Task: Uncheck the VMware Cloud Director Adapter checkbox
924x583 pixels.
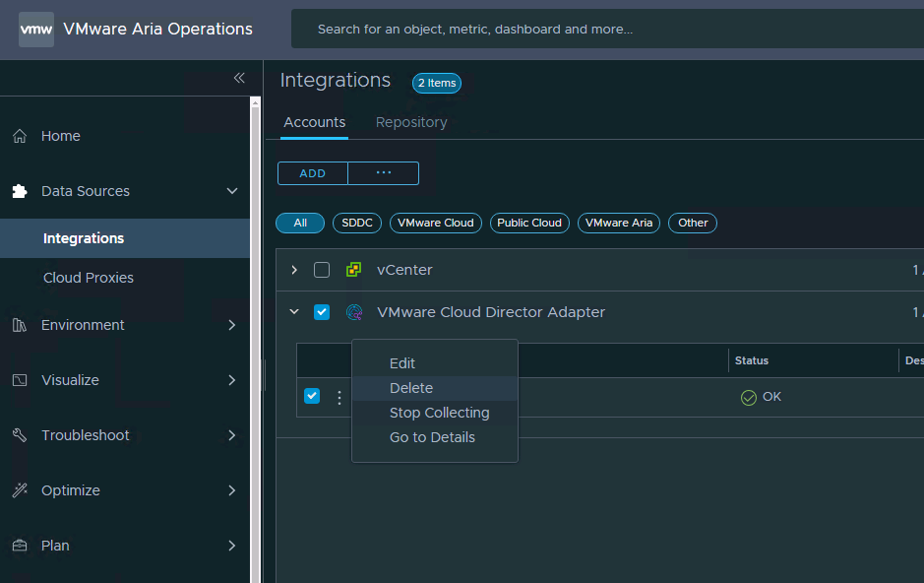Action: pyautogui.click(x=322, y=312)
